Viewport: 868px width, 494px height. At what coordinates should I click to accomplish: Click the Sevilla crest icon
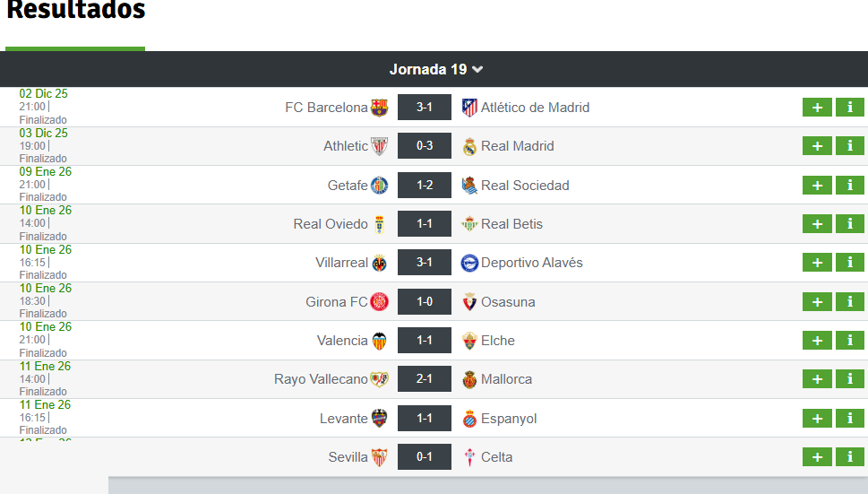(x=379, y=457)
